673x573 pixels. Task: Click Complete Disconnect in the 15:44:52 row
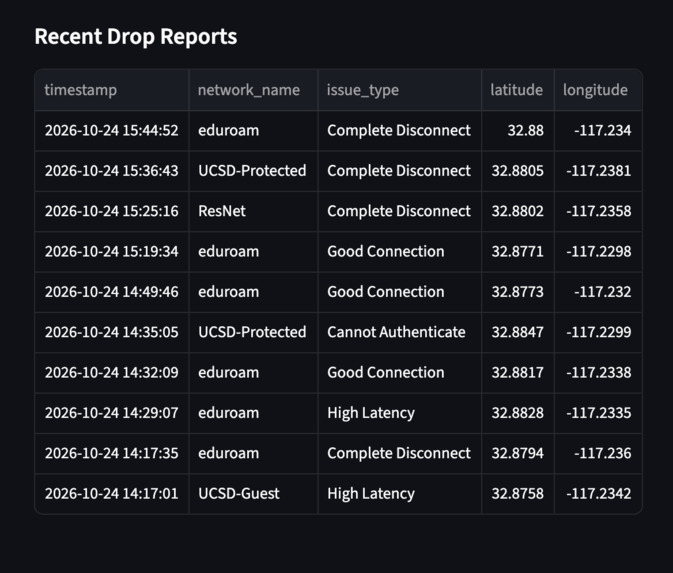400,130
